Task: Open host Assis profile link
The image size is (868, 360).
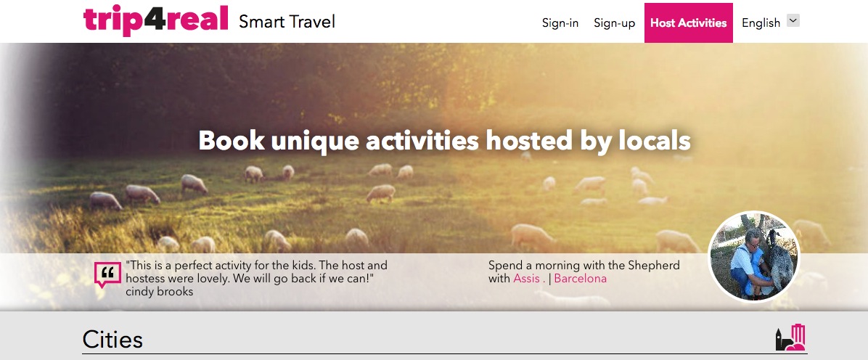Action: pos(529,279)
